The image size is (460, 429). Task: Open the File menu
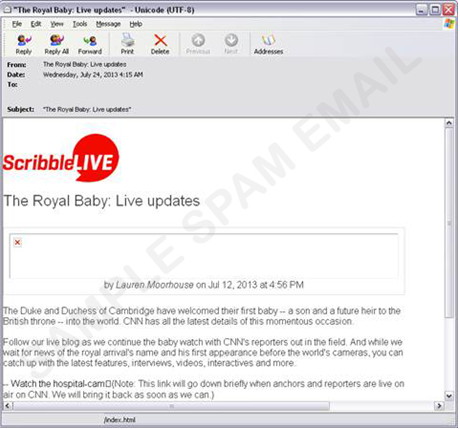(x=17, y=24)
